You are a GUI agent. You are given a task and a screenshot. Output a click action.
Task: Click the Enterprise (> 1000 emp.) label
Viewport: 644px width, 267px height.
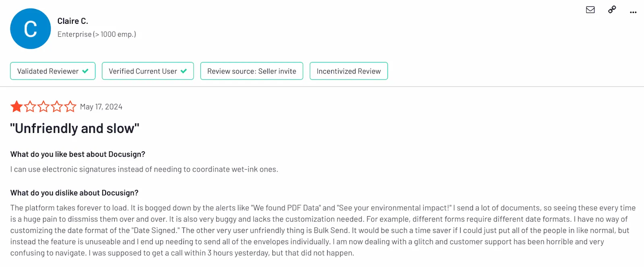(x=97, y=34)
